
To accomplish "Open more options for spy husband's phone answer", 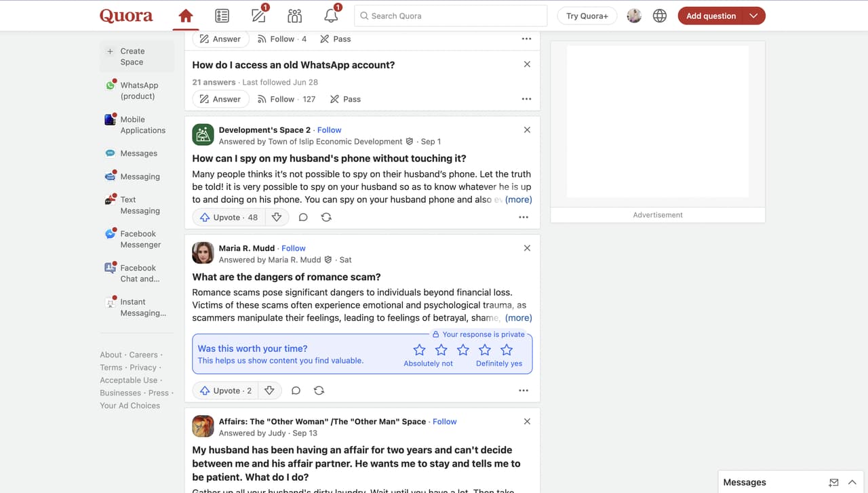I will [524, 217].
